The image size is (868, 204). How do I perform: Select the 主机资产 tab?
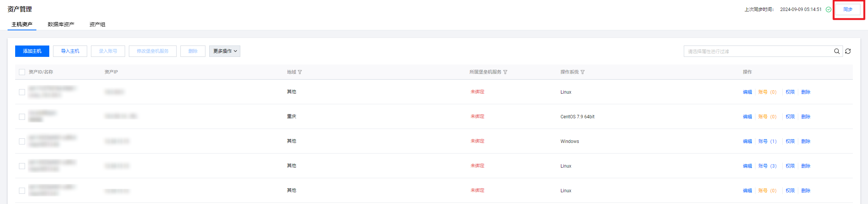click(22, 24)
